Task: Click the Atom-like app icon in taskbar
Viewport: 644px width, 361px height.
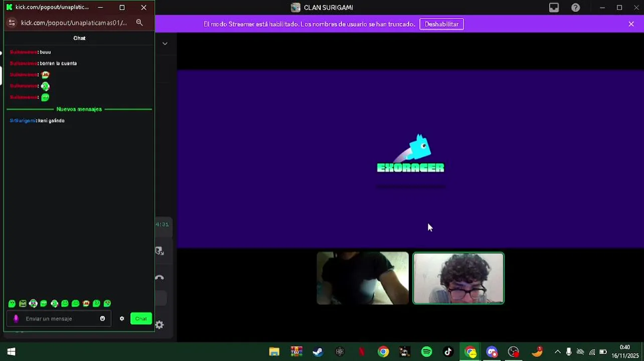Action: tap(340, 351)
